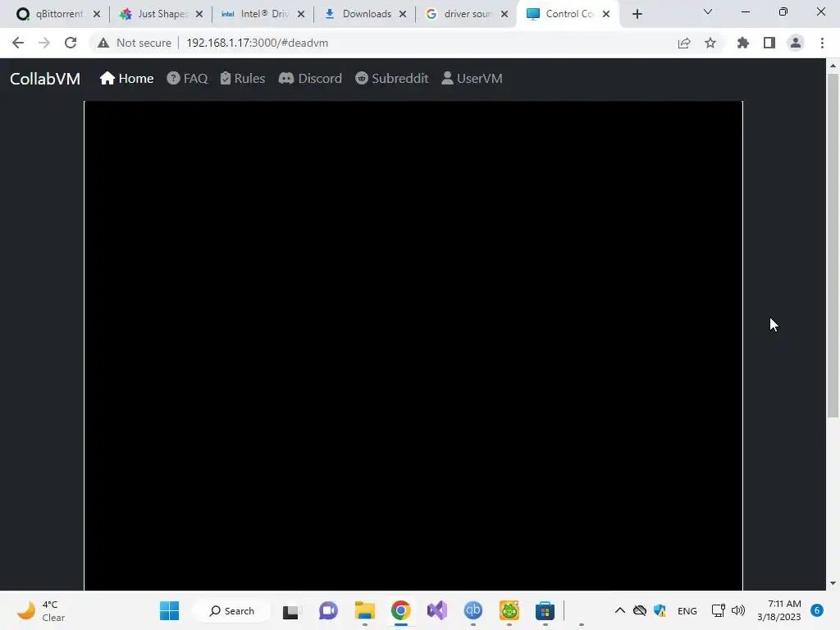This screenshot has height=630, width=840.
Task: Toggle the browser side panel
Action: click(769, 43)
